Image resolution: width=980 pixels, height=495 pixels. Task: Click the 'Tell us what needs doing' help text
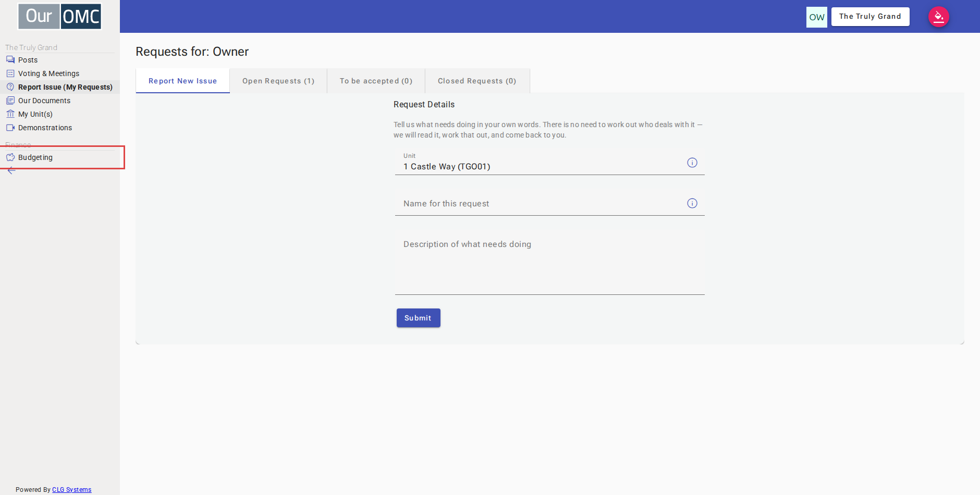tap(548, 130)
